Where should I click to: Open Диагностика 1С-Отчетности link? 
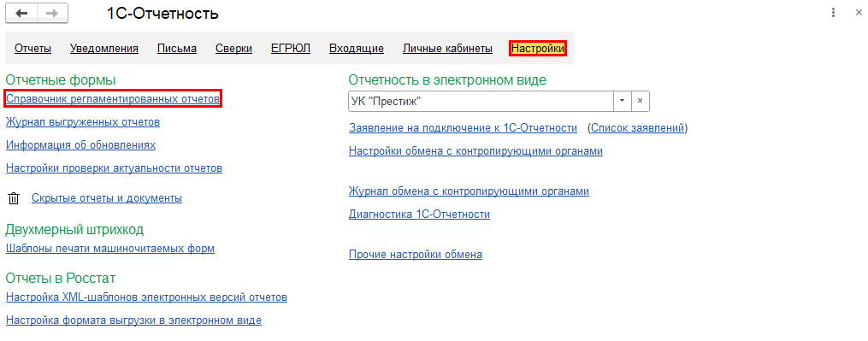[419, 215]
